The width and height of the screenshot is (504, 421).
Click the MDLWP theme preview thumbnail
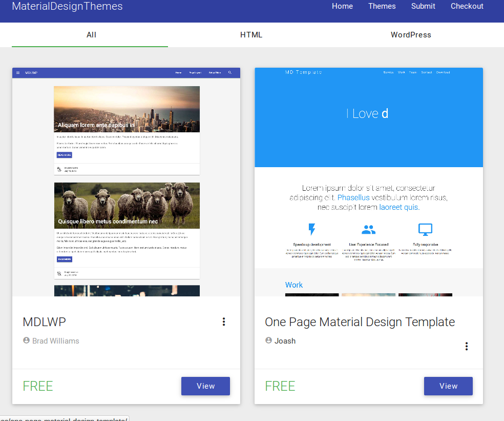[x=127, y=182]
